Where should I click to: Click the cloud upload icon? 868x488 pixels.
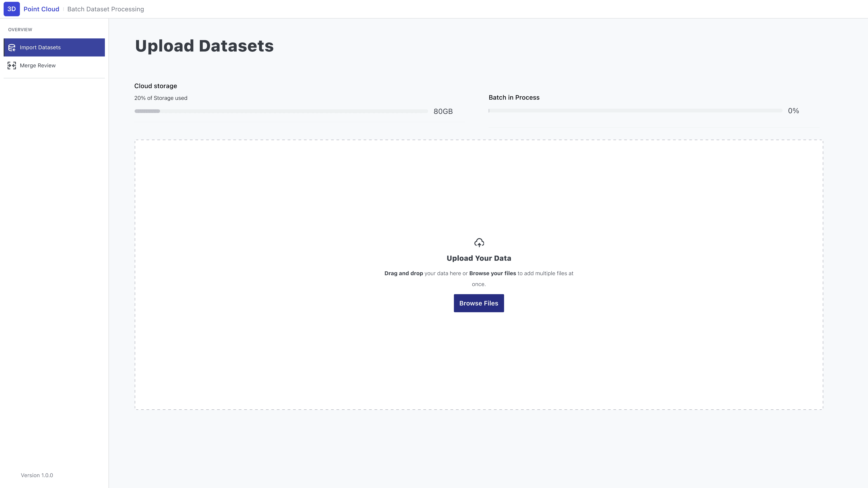(x=479, y=242)
